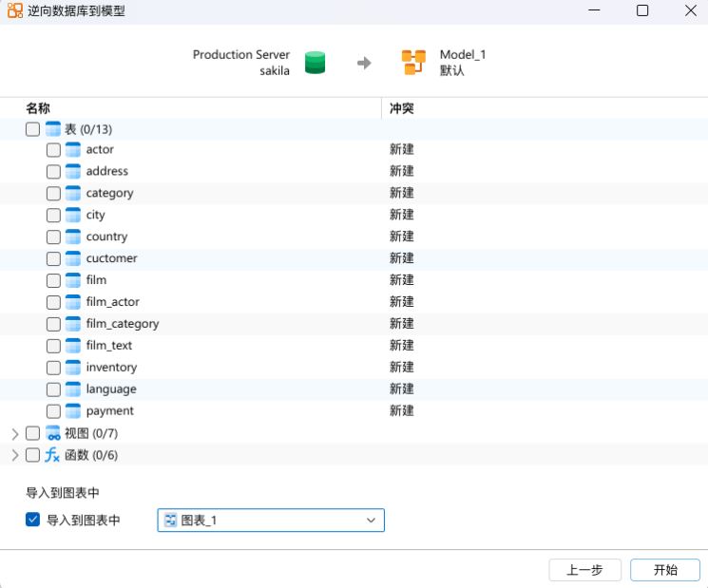Click 新建 conflict cell in city row
The image size is (708, 588).
(x=402, y=215)
